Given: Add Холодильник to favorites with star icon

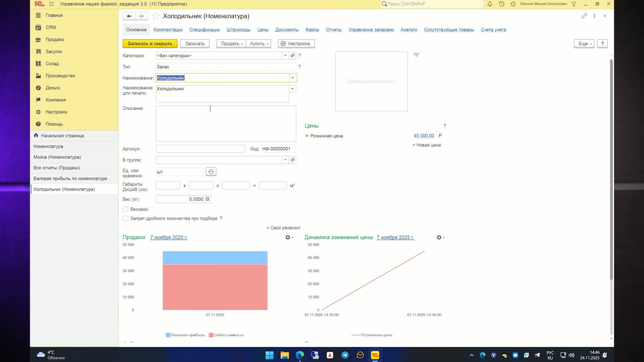Looking at the screenshot, I should pyautogui.click(x=155, y=16).
